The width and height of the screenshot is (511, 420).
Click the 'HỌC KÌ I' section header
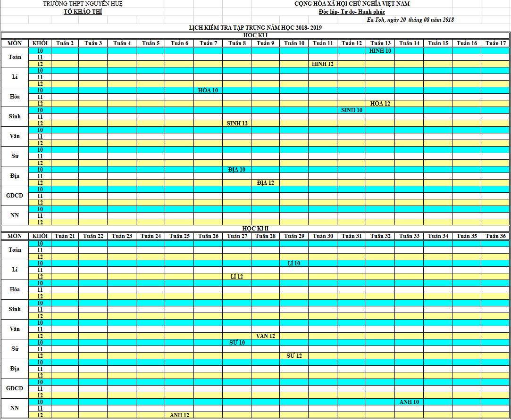pos(255,35)
